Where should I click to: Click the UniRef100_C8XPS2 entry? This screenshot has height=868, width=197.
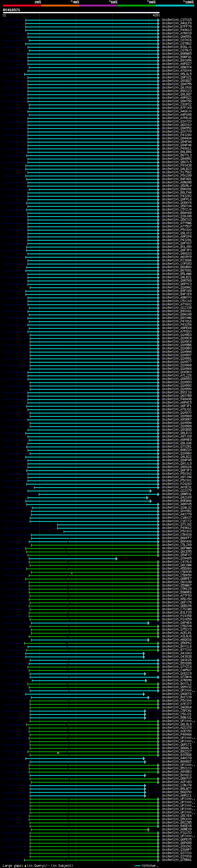click(x=177, y=104)
